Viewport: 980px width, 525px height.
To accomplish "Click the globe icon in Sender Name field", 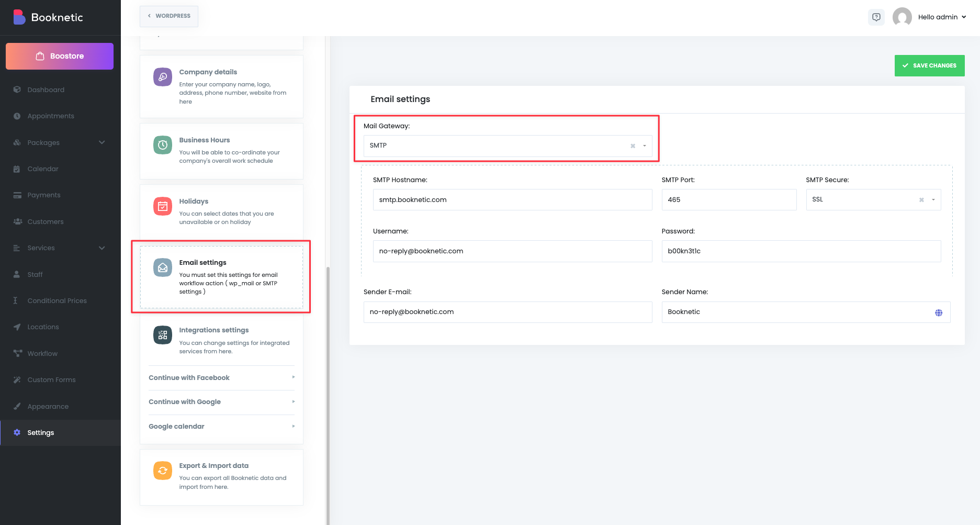I will coord(938,312).
